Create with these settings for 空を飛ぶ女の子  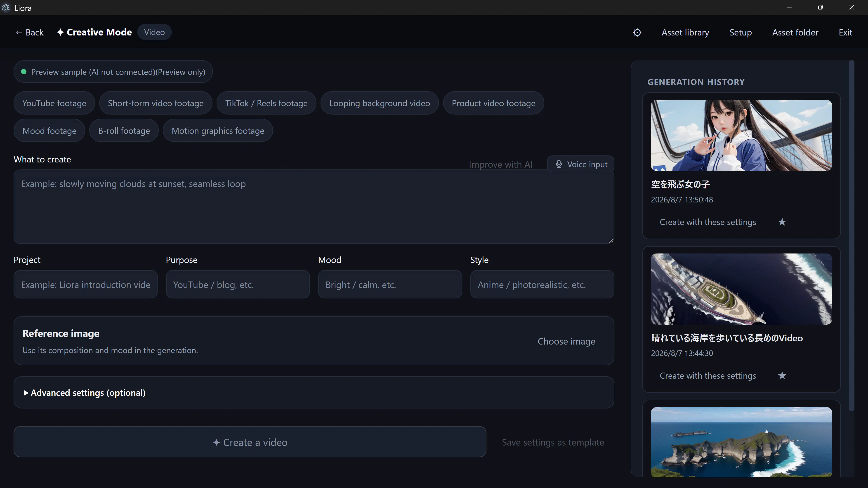coord(708,222)
